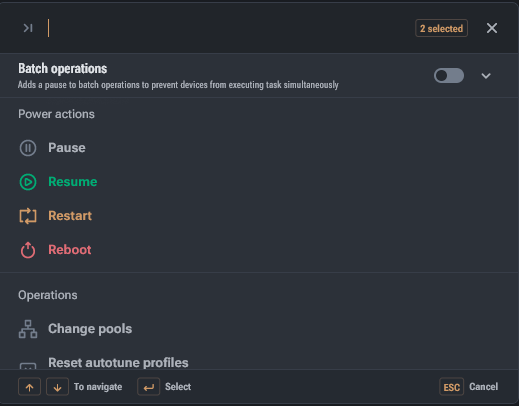Click the command prompt arrow icon
The width and height of the screenshot is (519, 406).
coord(28,28)
